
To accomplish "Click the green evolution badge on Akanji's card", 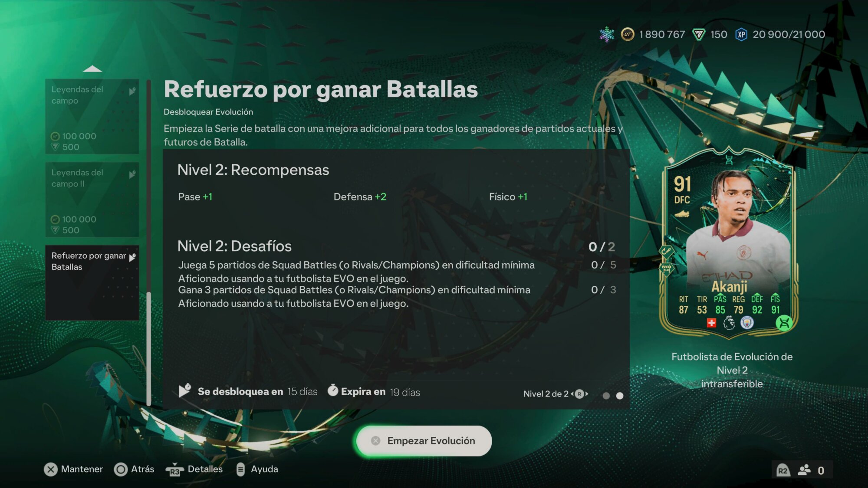I will (784, 323).
